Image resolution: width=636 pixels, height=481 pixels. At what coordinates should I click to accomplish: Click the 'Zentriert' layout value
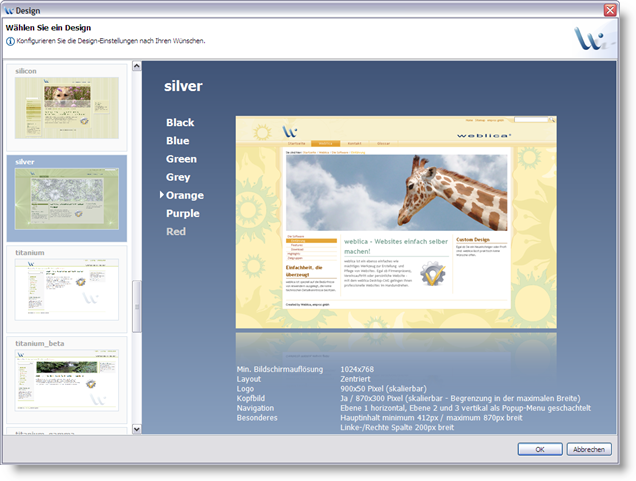[355, 379]
